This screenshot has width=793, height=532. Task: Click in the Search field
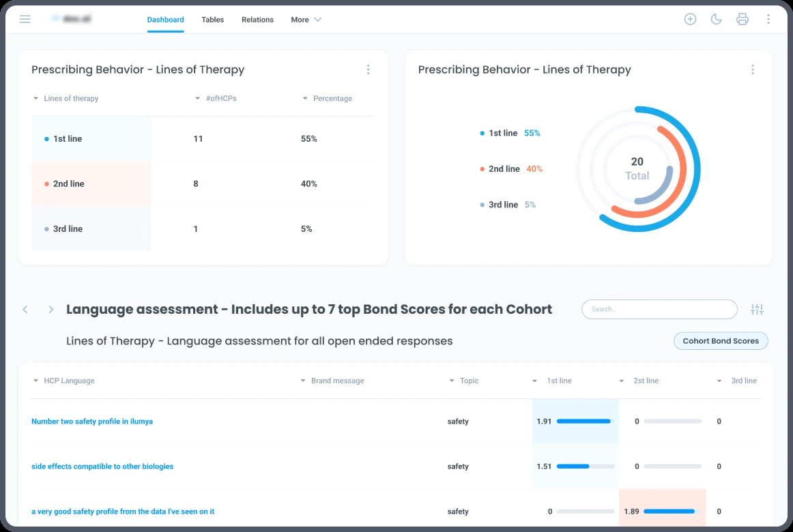(659, 309)
